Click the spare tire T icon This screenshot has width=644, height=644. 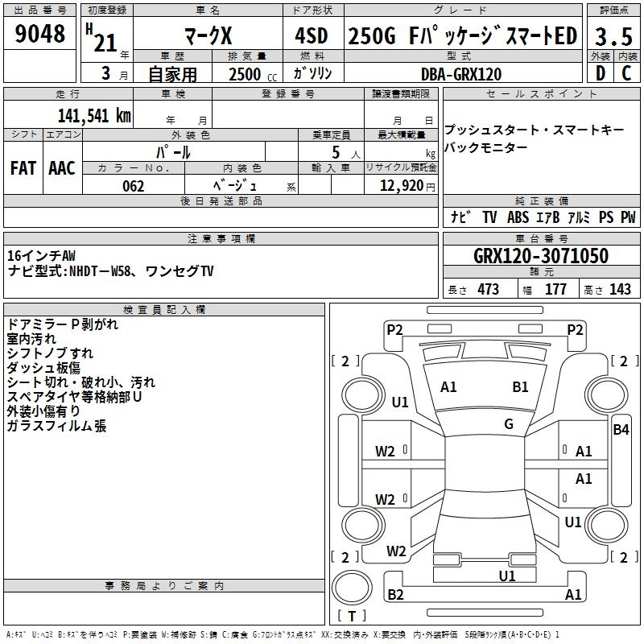(x=352, y=588)
